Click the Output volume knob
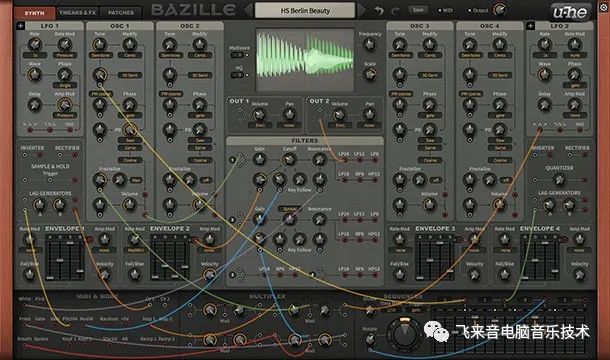The width and height of the screenshot is (610, 360). [x=499, y=10]
